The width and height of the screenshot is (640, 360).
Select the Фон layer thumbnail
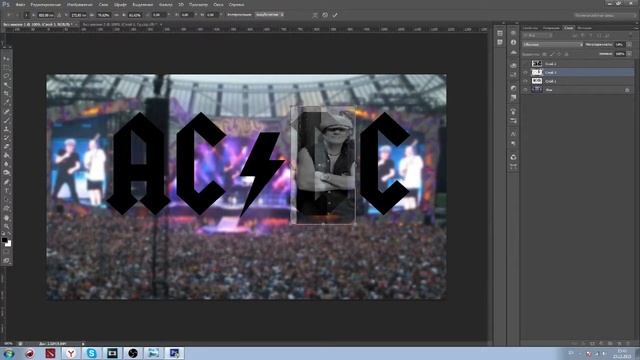coord(537,90)
